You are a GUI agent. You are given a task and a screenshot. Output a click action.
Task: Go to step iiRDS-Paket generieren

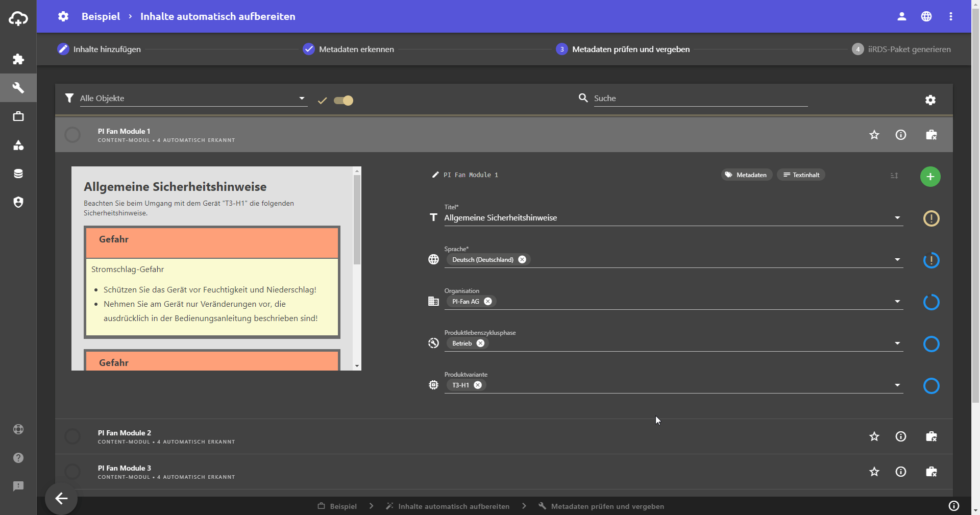click(901, 49)
